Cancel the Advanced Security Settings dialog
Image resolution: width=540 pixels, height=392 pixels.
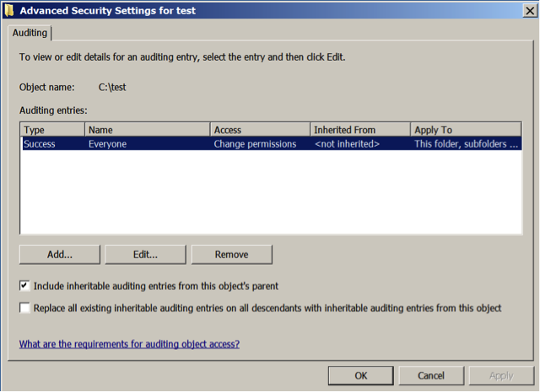[x=430, y=375]
